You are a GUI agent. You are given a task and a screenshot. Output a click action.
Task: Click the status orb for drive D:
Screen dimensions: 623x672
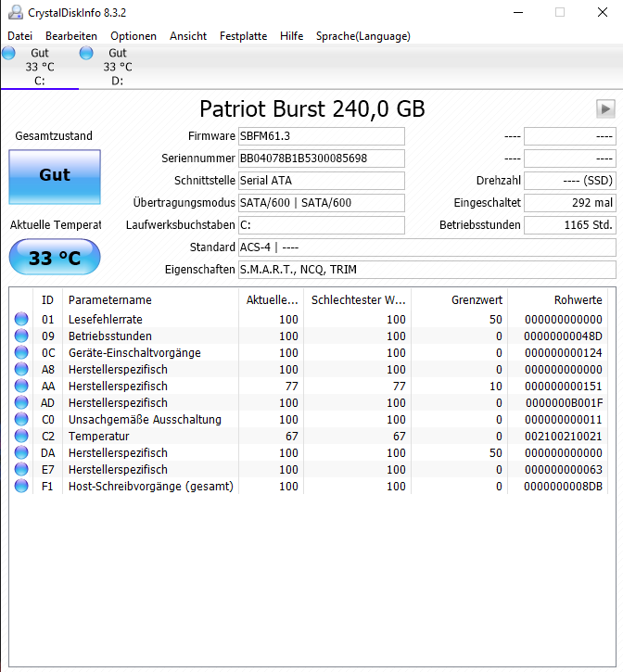[86, 53]
